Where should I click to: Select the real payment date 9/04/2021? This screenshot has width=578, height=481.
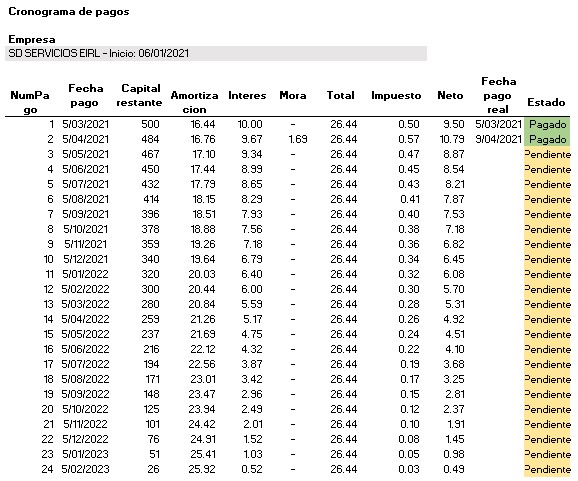click(498, 139)
